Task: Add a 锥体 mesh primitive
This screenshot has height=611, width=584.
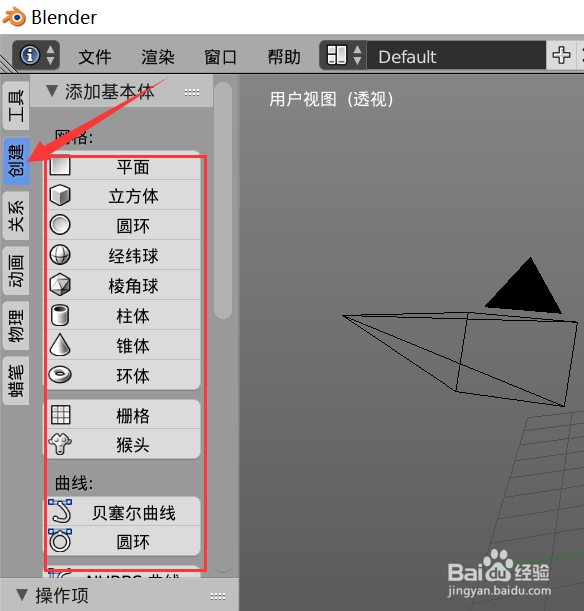Action: click(123, 345)
